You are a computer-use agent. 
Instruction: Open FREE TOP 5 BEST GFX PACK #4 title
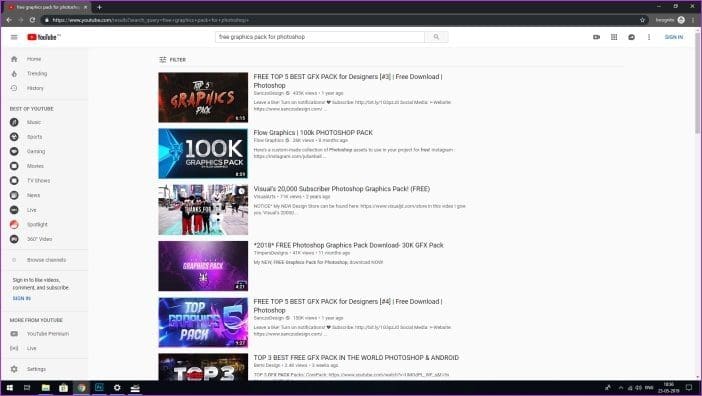(x=348, y=306)
